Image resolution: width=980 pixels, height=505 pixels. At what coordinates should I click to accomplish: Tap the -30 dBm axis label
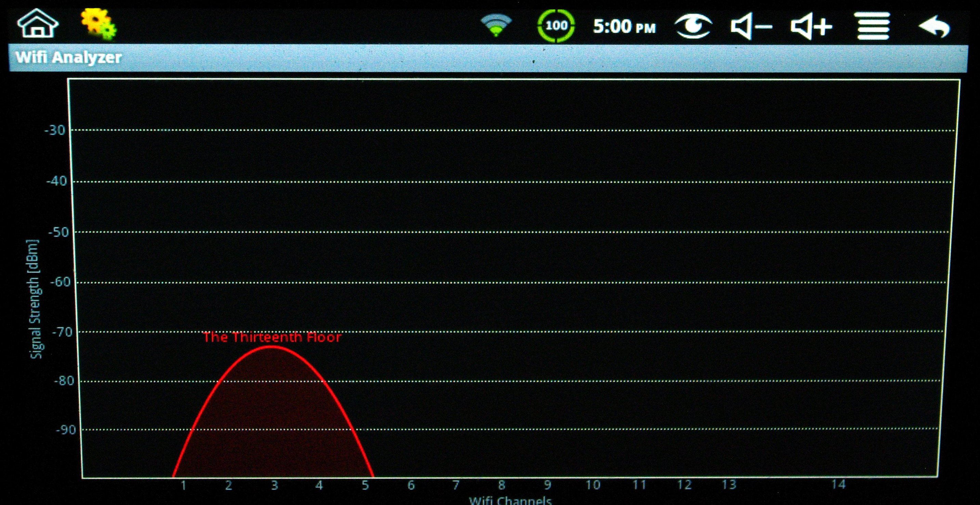point(55,131)
